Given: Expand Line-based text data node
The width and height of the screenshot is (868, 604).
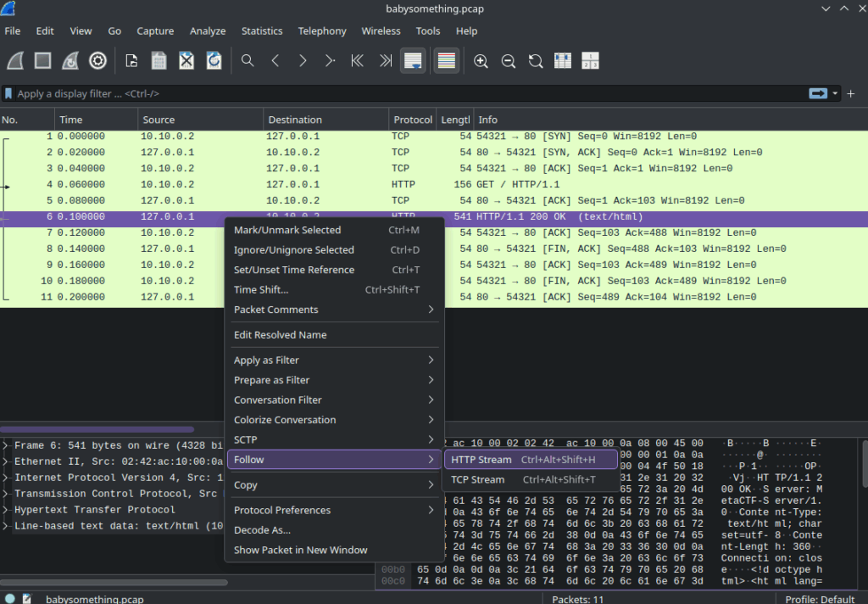Looking at the screenshot, I should click(x=6, y=526).
